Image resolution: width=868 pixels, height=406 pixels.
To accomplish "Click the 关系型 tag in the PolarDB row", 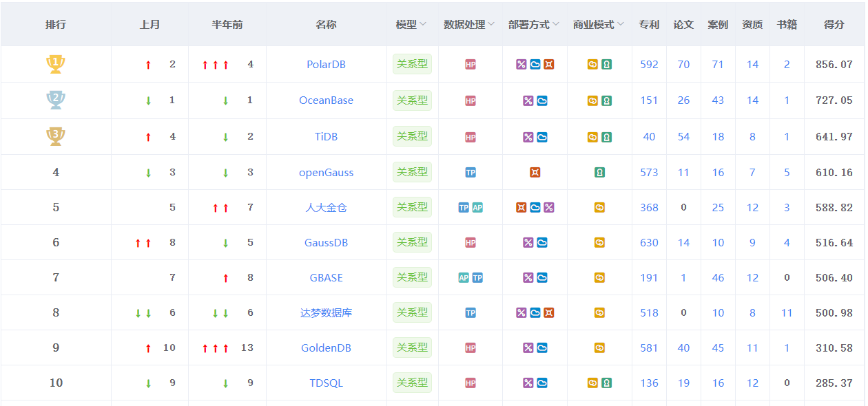I will coord(412,65).
